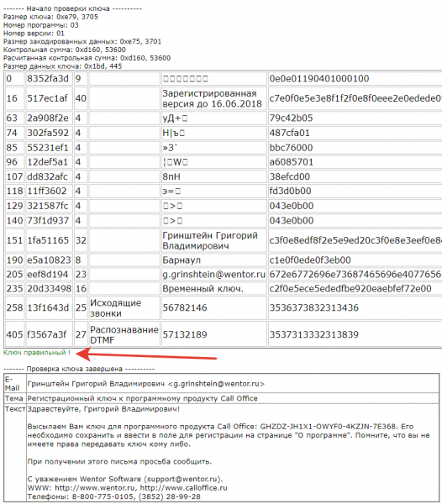Select name cell 'Гринштейн Григорий Владимирович' in table
The height and width of the screenshot is (504, 442).
coord(213,240)
